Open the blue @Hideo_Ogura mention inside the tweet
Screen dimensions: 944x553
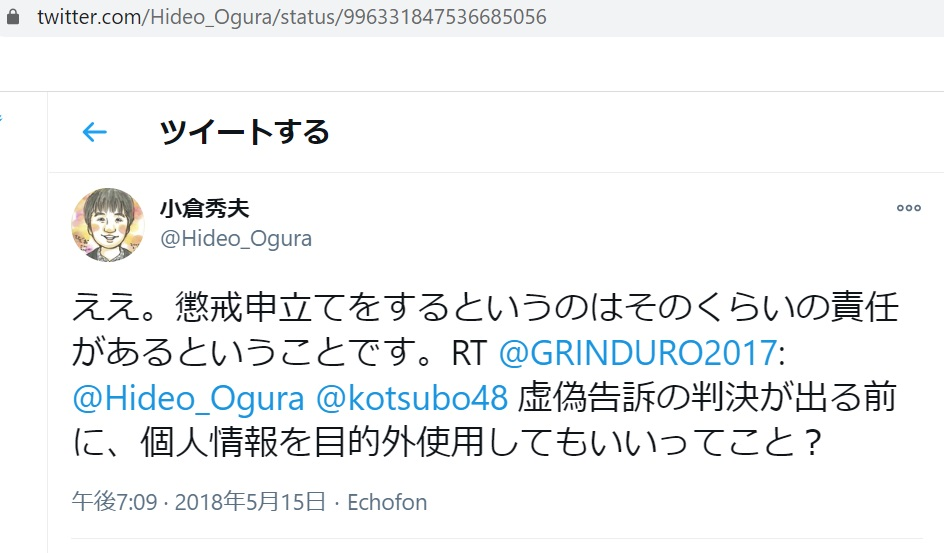click(x=188, y=398)
